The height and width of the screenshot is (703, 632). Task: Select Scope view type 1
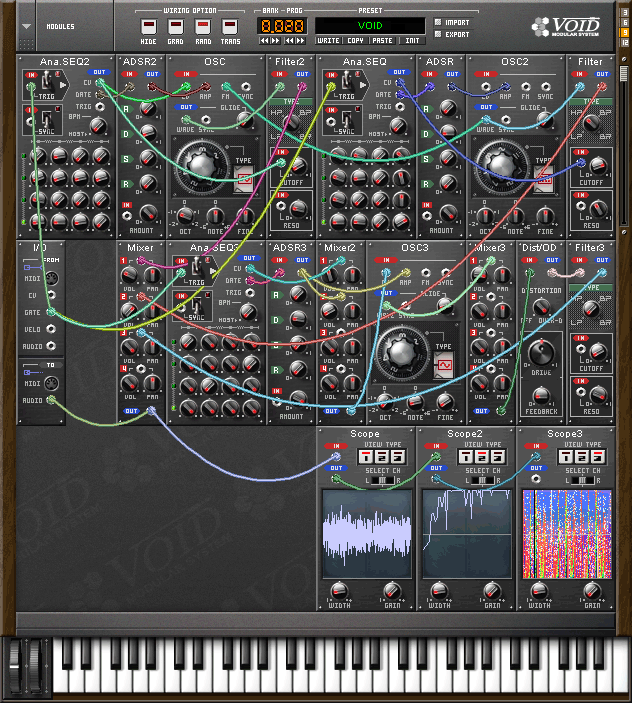coord(366,457)
